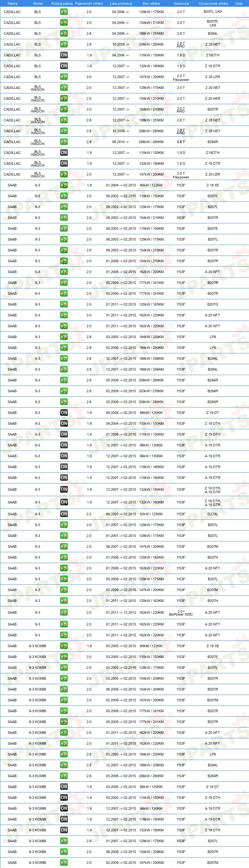249x868 pixels.
Task: Select BLS WAGON model in B284R row
Action: click(x=38, y=142)
